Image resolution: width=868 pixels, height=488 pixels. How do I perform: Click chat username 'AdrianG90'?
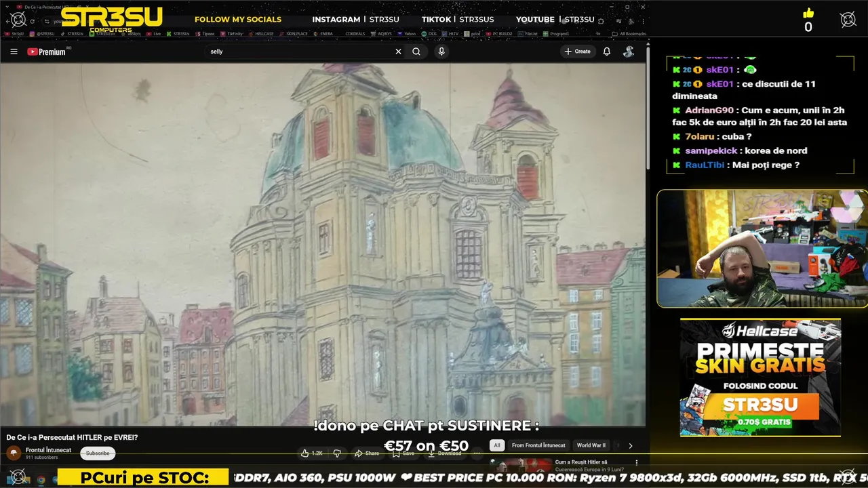(709, 110)
